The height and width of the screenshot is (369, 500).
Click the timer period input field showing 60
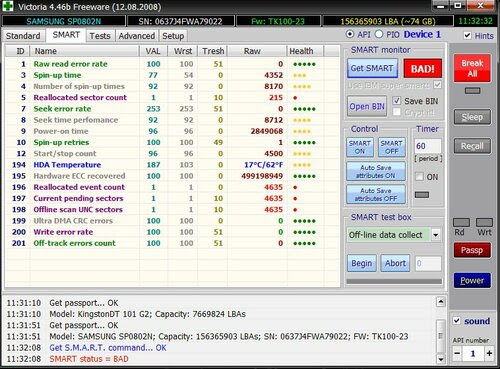point(428,146)
